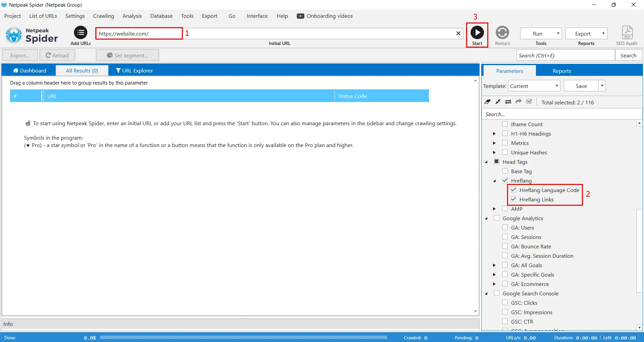Viewport: 644px width, 342px height.
Task: Click the reload arrow icon on Reload button
Action: coord(48,55)
